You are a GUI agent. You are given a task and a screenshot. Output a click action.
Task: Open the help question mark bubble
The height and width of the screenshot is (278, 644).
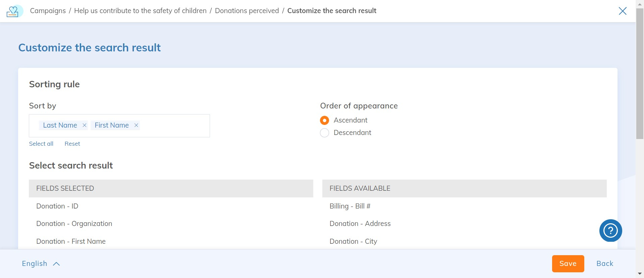[x=610, y=231]
